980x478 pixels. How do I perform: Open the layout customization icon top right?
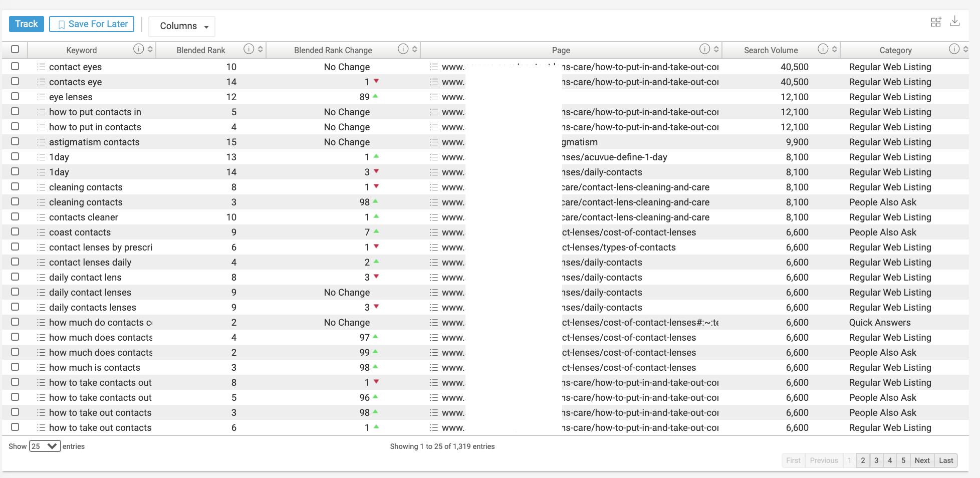936,22
